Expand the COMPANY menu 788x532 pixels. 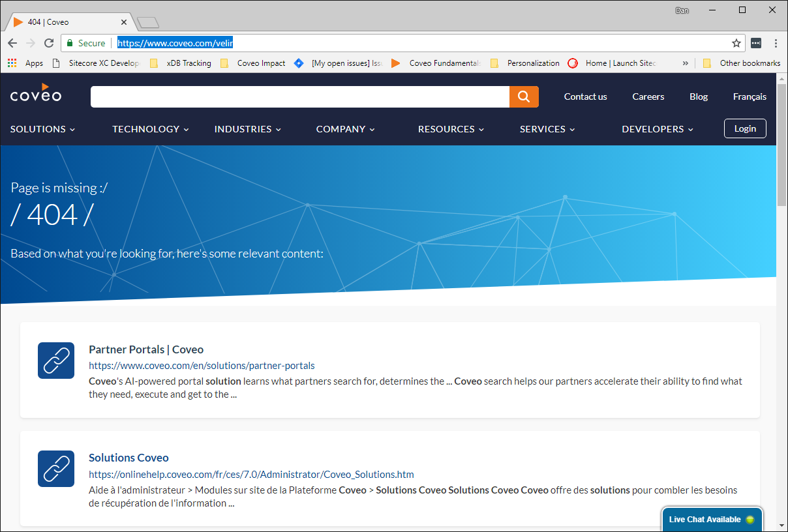click(346, 129)
